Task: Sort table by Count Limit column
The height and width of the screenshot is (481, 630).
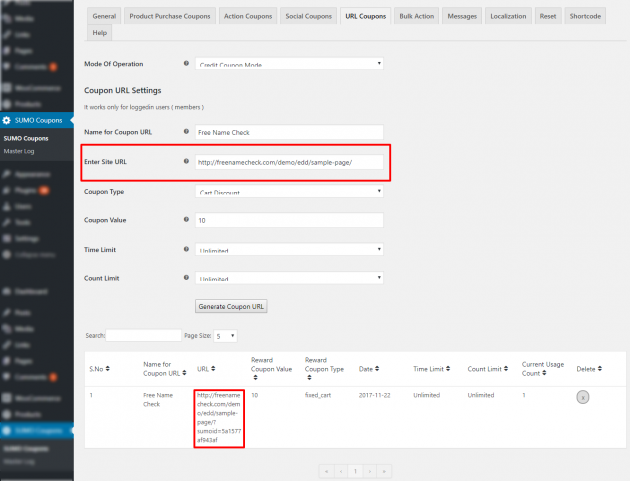Action: point(487,368)
